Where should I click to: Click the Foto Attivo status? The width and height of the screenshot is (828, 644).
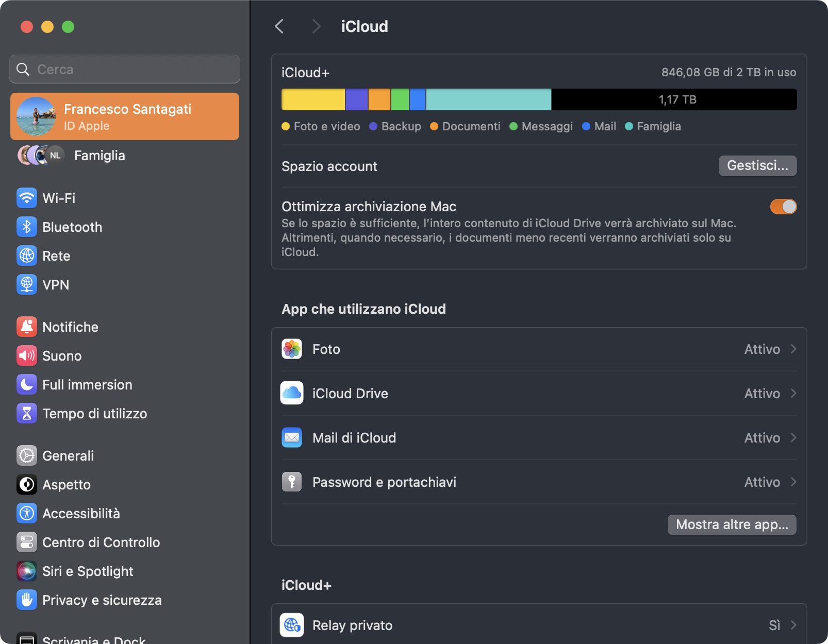[762, 349]
